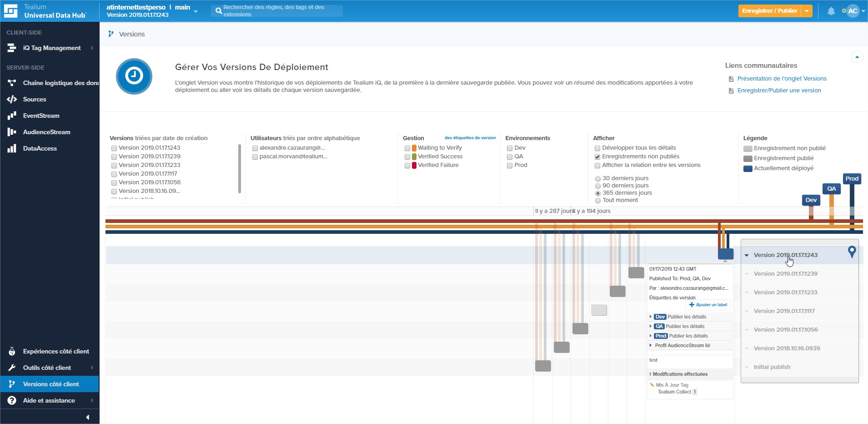Select Versions côté client menu item

(51, 384)
